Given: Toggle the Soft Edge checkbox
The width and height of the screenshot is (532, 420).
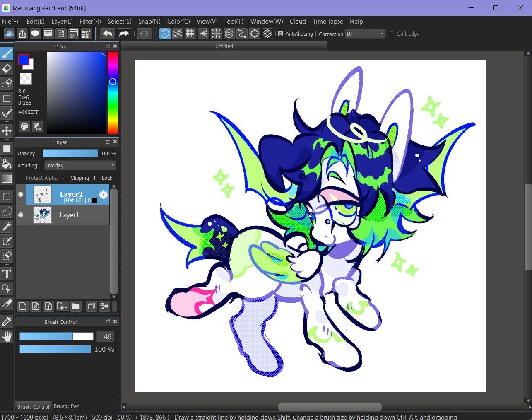Looking at the screenshot, I should click(x=392, y=34).
